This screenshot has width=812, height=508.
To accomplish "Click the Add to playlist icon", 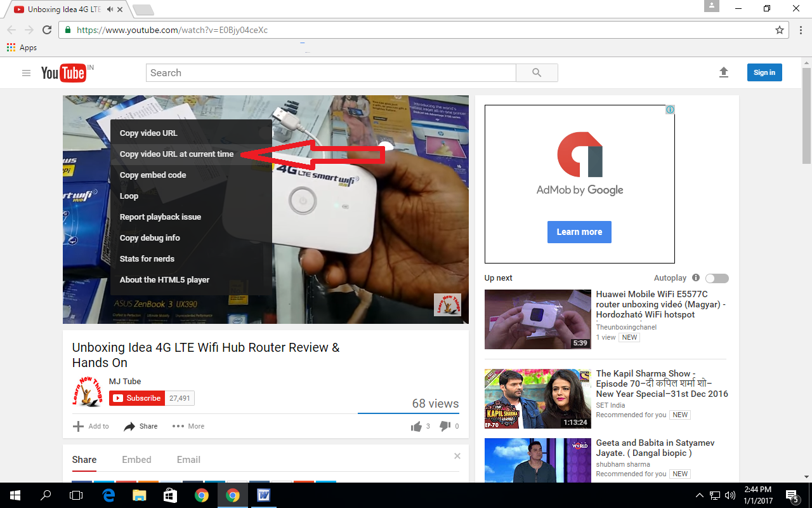I will coord(77,425).
